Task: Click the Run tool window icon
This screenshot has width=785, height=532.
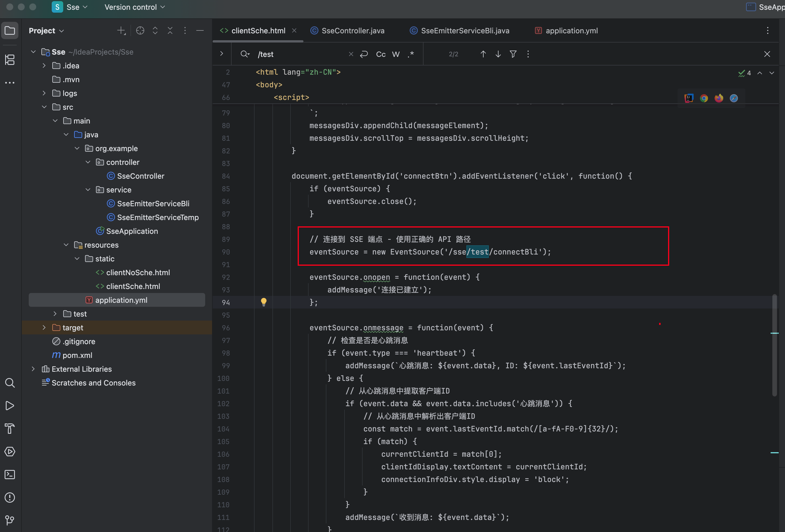Action: [x=10, y=406]
